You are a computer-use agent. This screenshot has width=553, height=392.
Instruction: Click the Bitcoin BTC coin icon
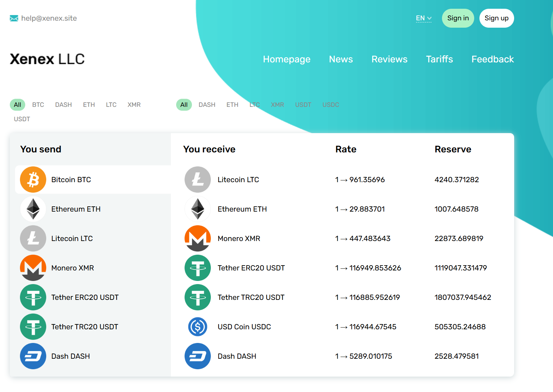pyautogui.click(x=33, y=180)
